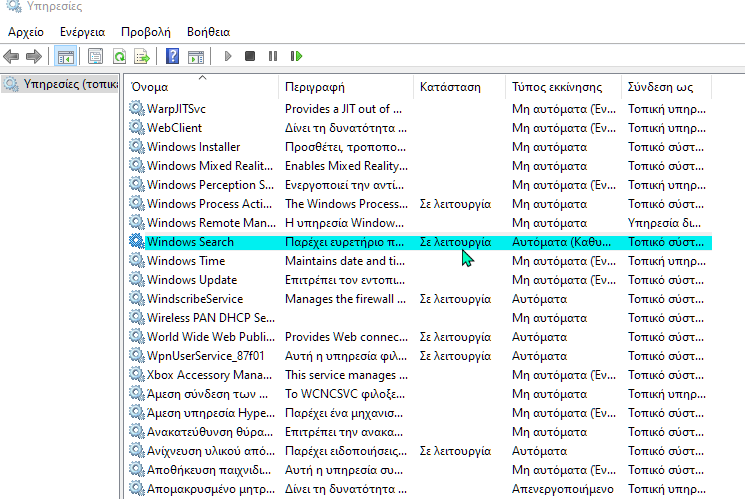
Task: Select the Windows Time service name
Action: (186, 261)
